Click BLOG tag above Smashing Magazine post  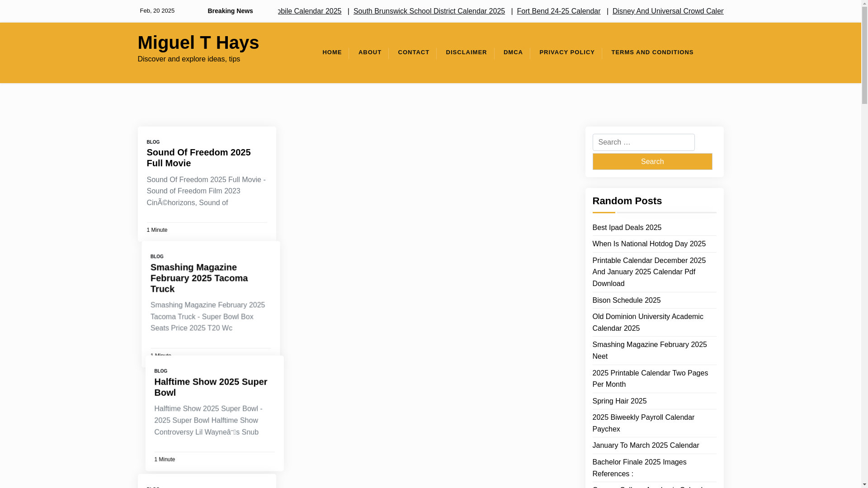click(157, 257)
